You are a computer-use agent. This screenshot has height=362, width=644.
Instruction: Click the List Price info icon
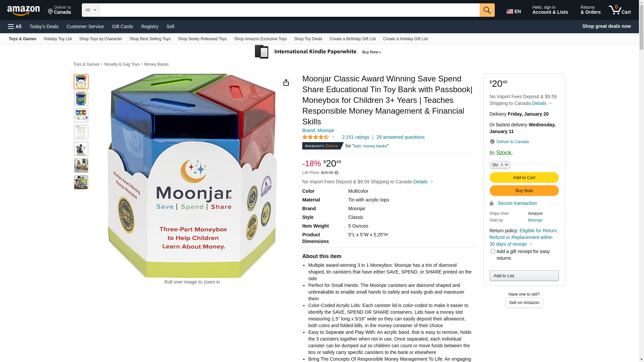pyautogui.click(x=336, y=173)
